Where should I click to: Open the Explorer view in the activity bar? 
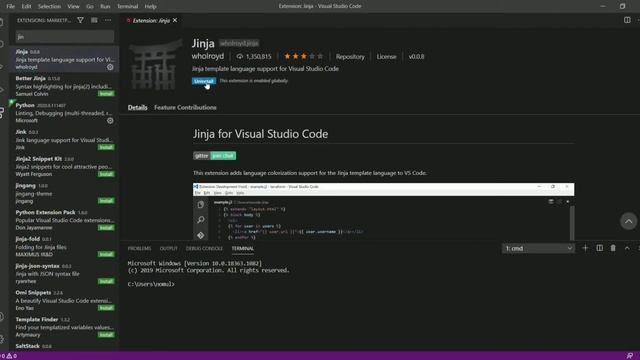point(2,21)
